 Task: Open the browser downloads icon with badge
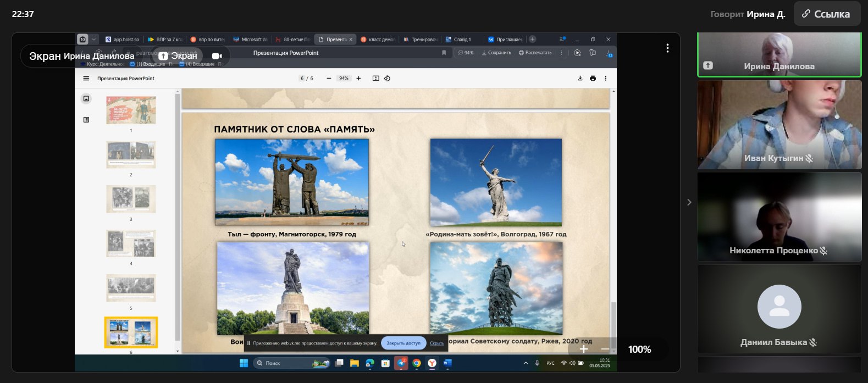609,53
